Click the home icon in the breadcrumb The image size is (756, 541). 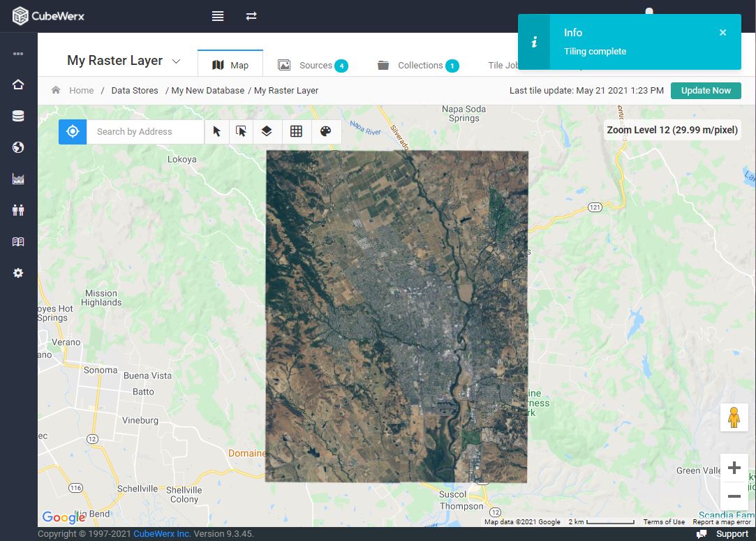[56, 90]
